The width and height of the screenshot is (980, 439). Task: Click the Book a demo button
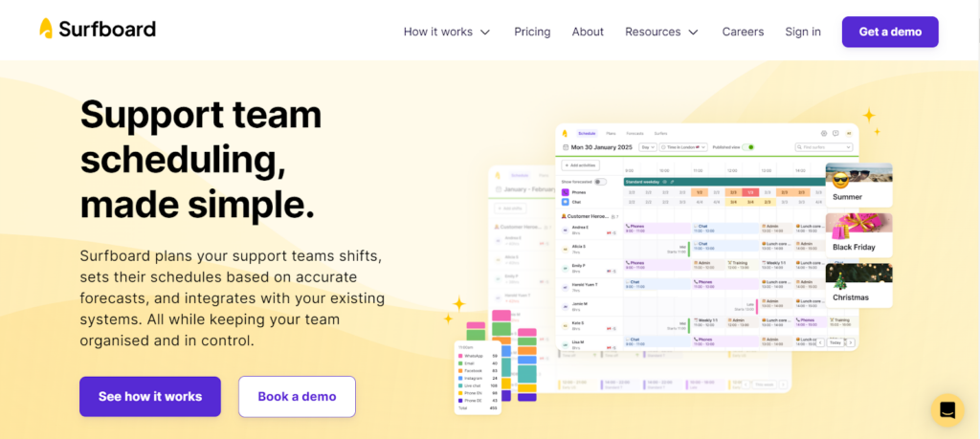click(x=297, y=397)
